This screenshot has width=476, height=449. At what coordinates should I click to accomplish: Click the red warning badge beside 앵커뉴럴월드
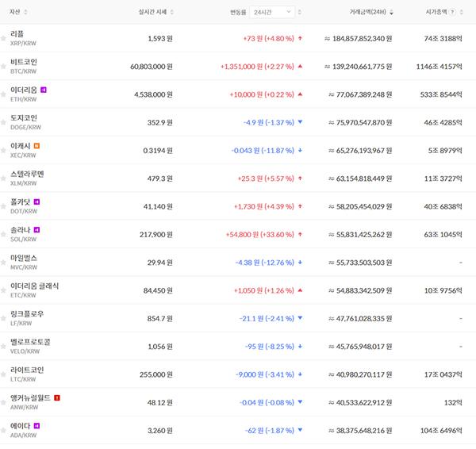57,397
